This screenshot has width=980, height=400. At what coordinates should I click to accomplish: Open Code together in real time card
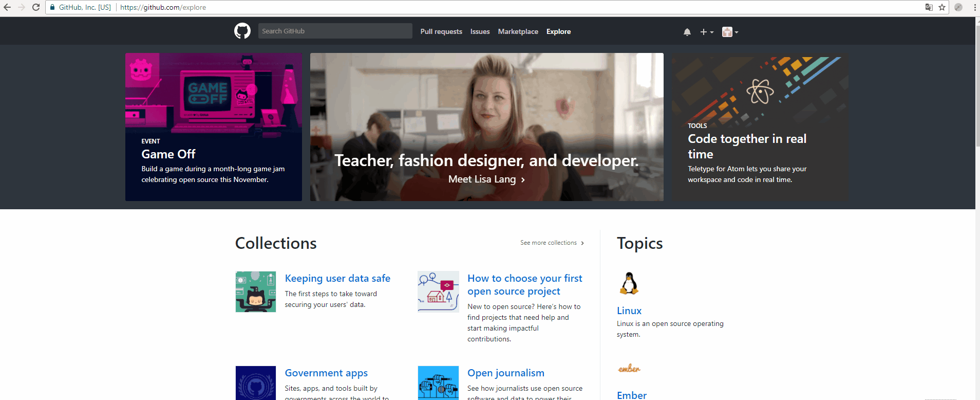pos(760,127)
